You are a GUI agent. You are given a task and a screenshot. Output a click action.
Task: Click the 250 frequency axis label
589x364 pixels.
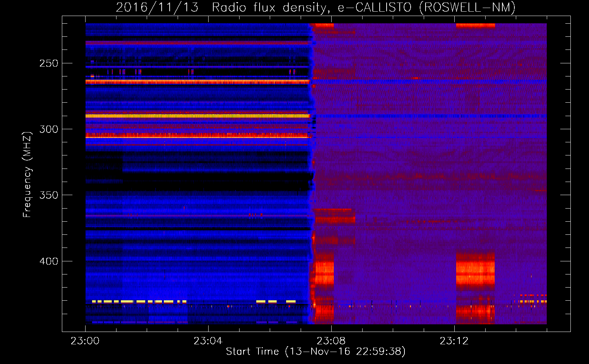(49, 63)
